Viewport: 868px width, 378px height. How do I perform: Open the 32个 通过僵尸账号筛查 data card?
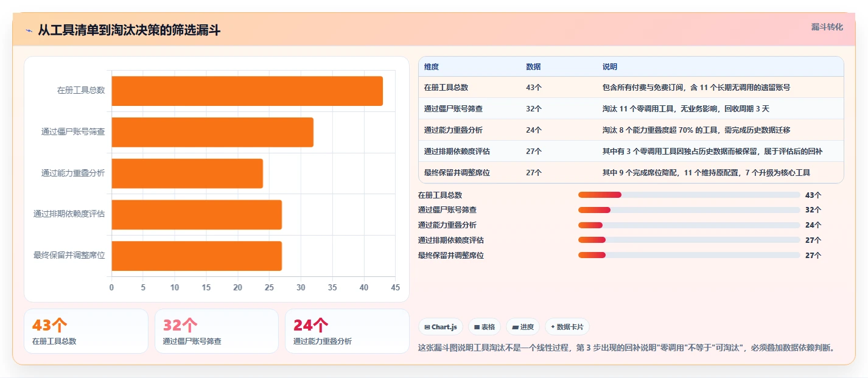[x=217, y=331]
